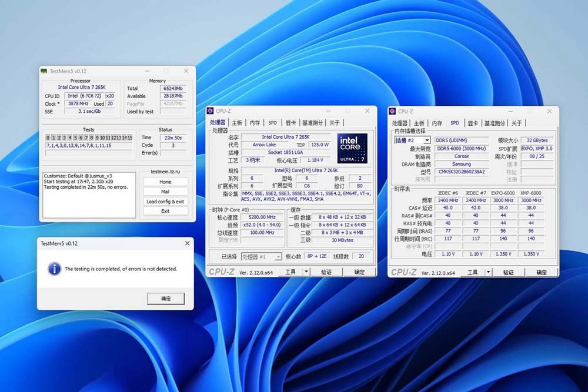The height and width of the screenshot is (392, 588).
Task: Click the 32 GBytes module size value
Action: pyautogui.click(x=537, y=140)
